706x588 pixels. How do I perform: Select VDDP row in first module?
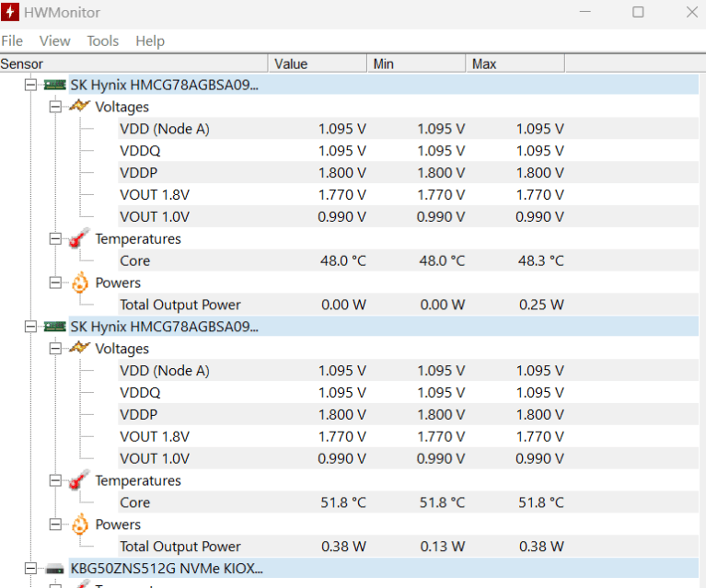click(x=408, y=173)
